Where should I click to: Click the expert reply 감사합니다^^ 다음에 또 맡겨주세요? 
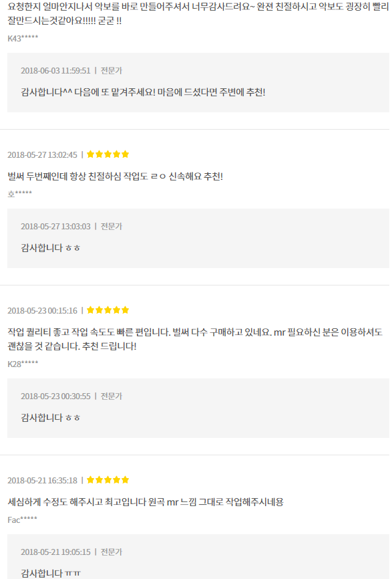(x=143, y=92)
